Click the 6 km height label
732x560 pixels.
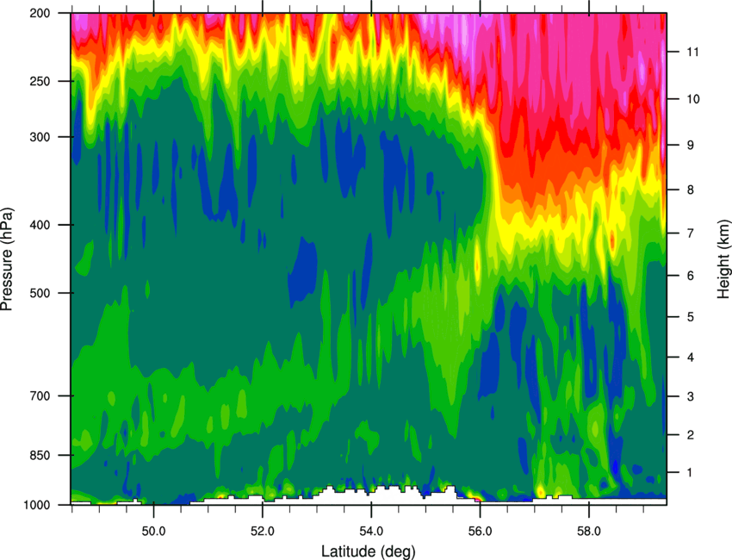[x=691, y=276]
